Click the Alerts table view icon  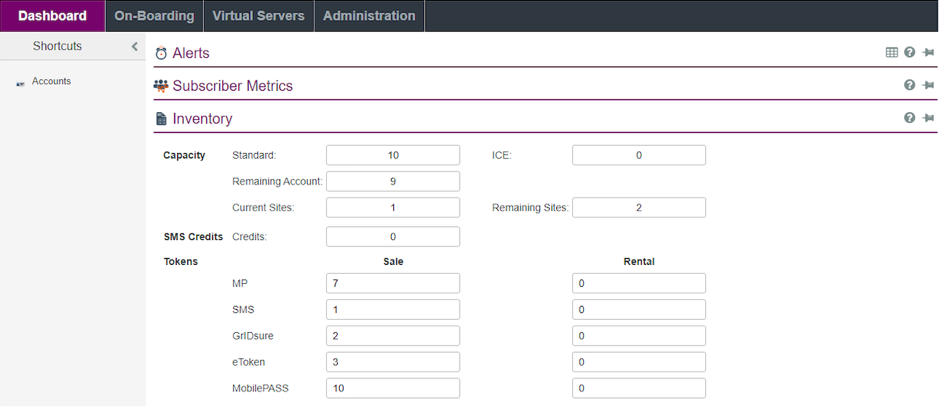[891, 53]
